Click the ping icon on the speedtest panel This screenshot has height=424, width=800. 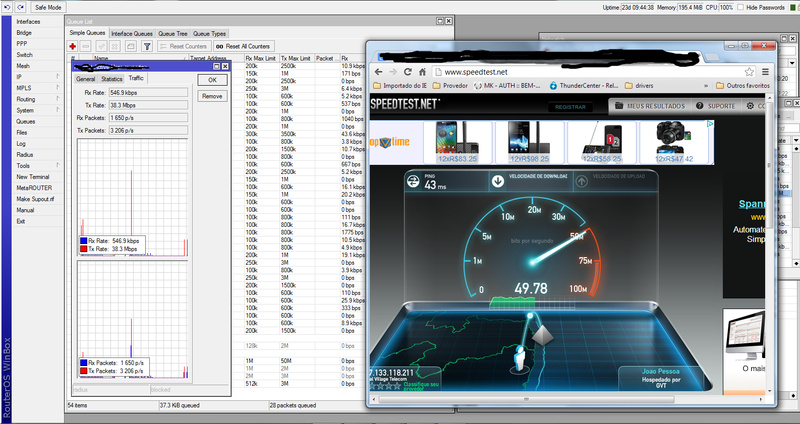tap(413, 181)
